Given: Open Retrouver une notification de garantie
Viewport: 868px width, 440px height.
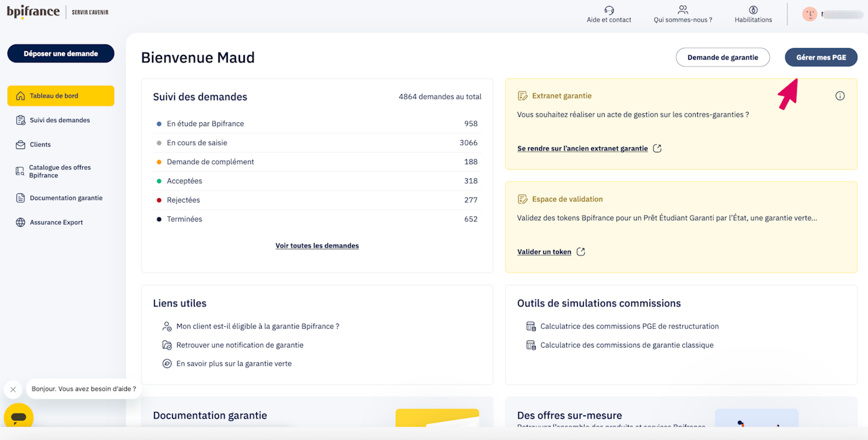Looking at the screenshot, I should [240, 345].
